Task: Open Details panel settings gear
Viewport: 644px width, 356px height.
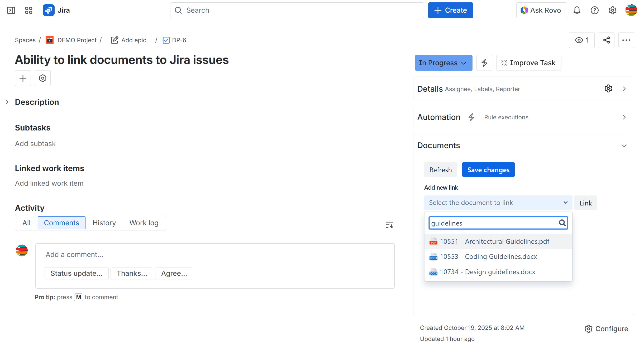Action: 608,89
